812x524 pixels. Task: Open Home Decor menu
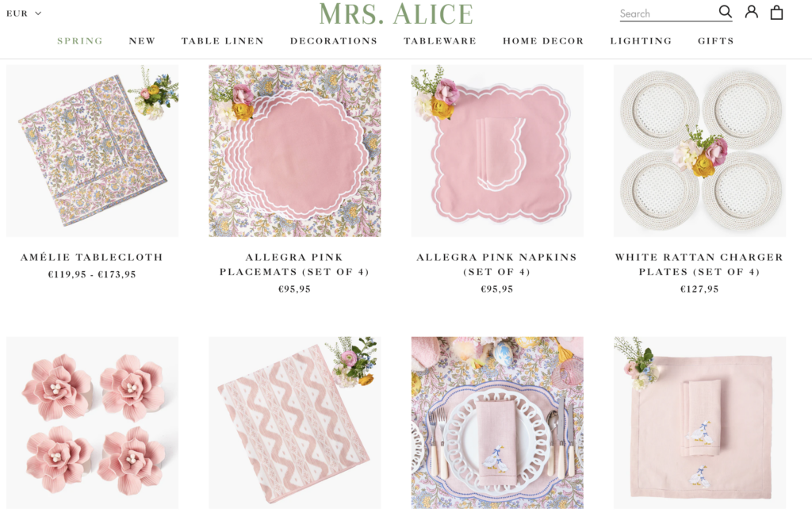[x=543, y=41]
